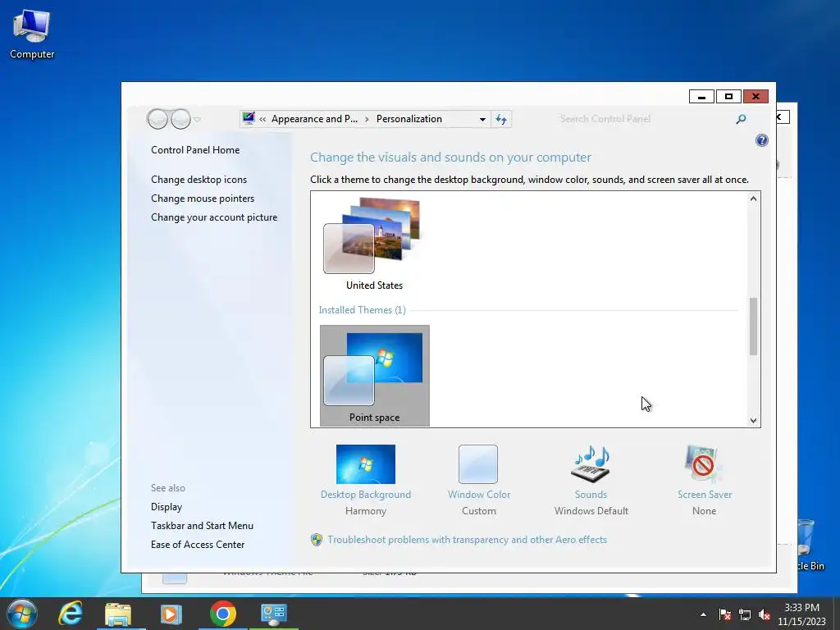Select the Point space theme
This screenshot has width=840, height=630.
pos(374,376)
